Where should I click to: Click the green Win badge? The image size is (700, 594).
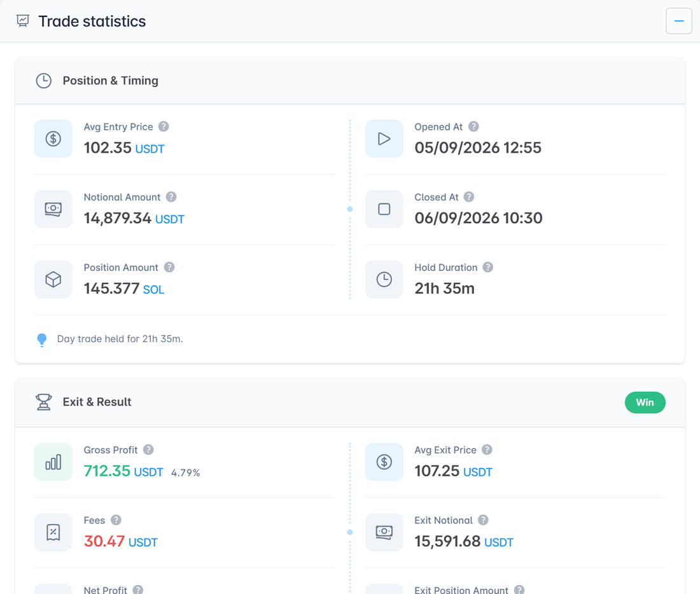[645, 403]
